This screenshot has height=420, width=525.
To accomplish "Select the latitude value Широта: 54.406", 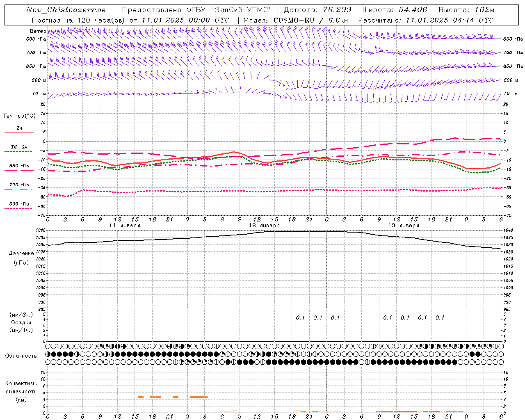I will [395, 10].
